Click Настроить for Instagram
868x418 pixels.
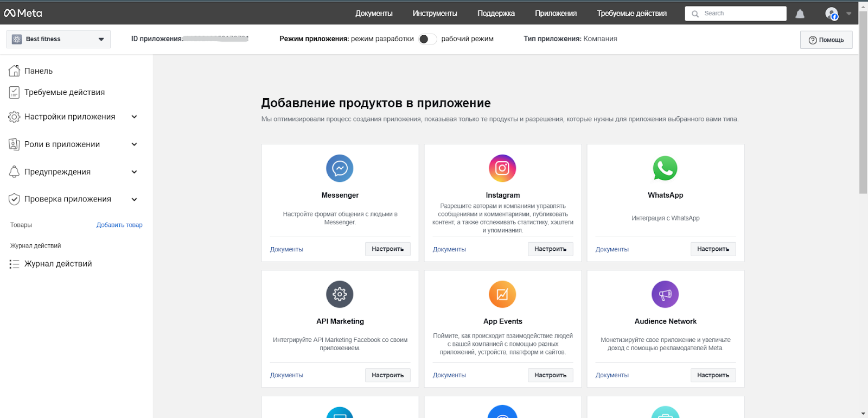click(x=551, y=249)
